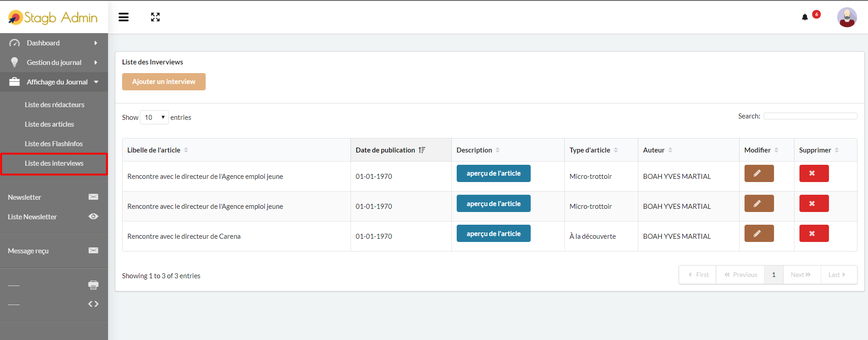Delete the first Agence emploi jeune interview
The image size is (868, 340).
[814, 173]
